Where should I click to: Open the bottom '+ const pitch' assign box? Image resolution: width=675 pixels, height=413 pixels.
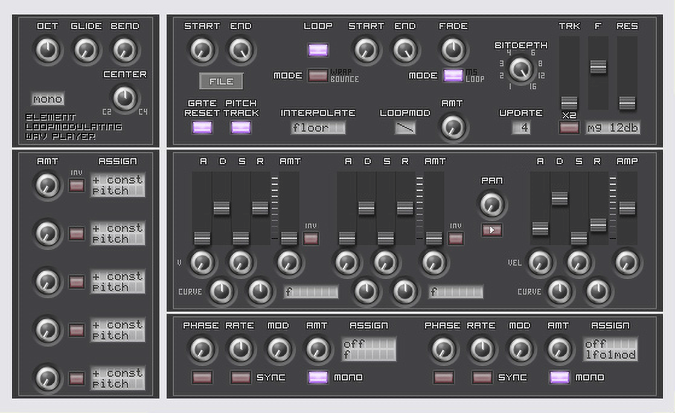(x=118, y=378)
